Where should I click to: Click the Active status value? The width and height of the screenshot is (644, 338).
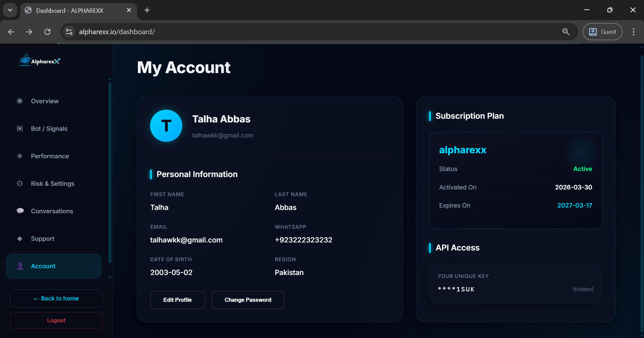click(583, 169)
